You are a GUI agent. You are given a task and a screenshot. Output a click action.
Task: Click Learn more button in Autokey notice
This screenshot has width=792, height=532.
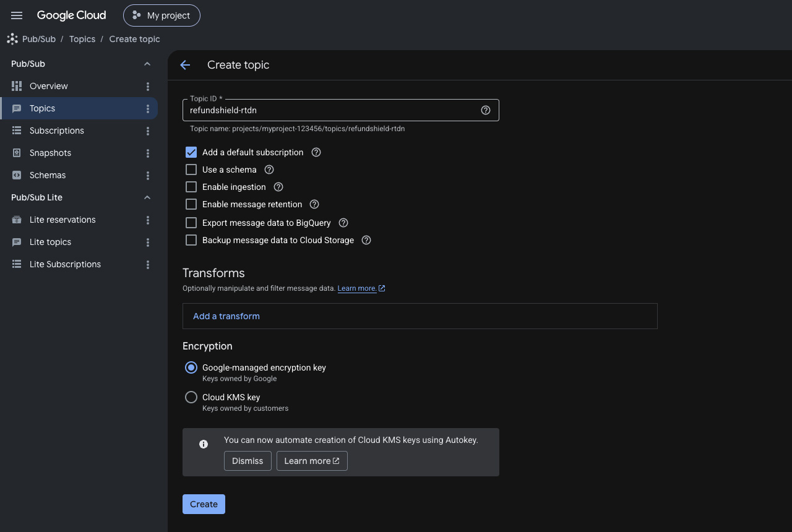312,461
